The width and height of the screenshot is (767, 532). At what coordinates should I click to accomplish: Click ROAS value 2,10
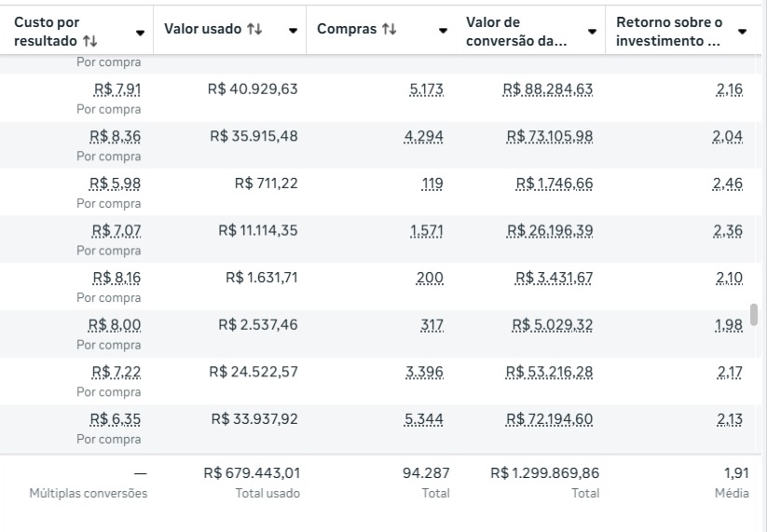(x=730, y=278)
